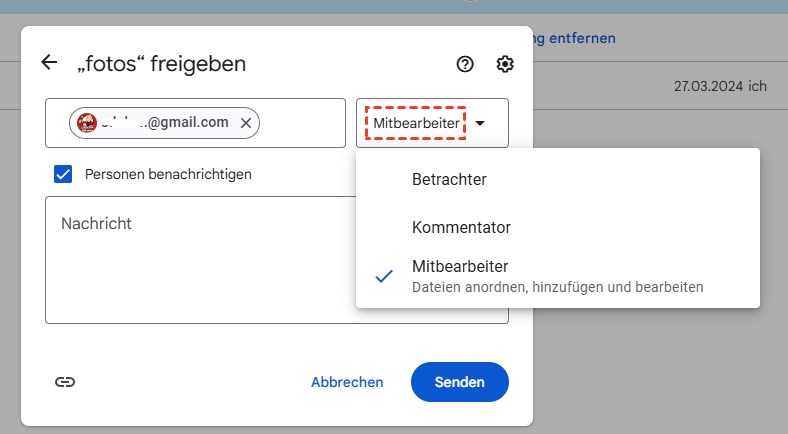Click the Mitbearbeiter role selector label
Viewport: 788px width, 434px height.
click(417, 123)
